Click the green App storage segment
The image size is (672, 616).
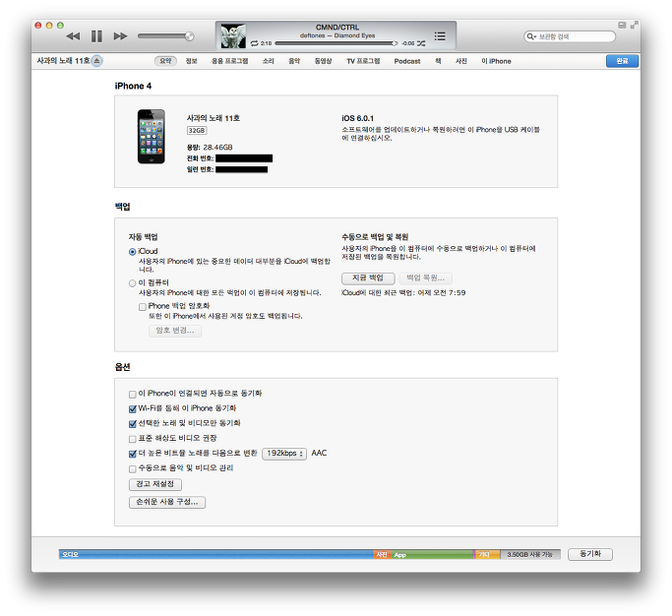[432, 554]
